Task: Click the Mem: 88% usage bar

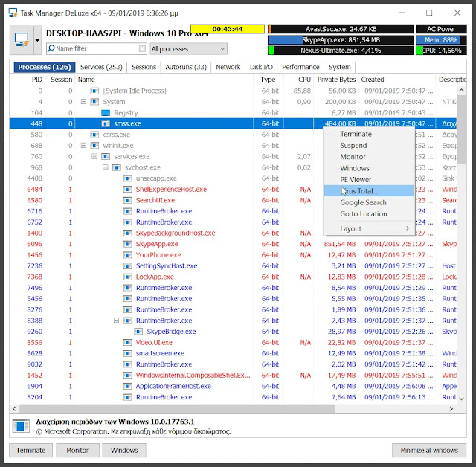Action: (441, 39)
